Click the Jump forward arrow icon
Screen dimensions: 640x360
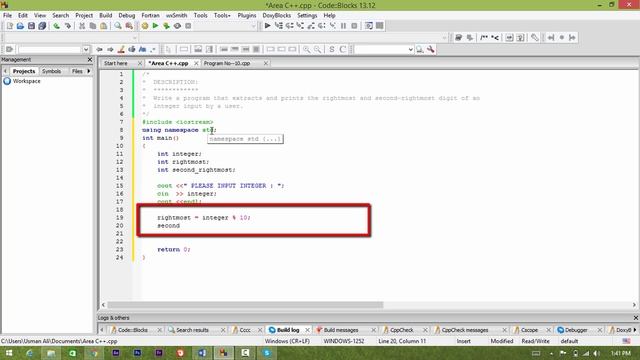point(110,49)
